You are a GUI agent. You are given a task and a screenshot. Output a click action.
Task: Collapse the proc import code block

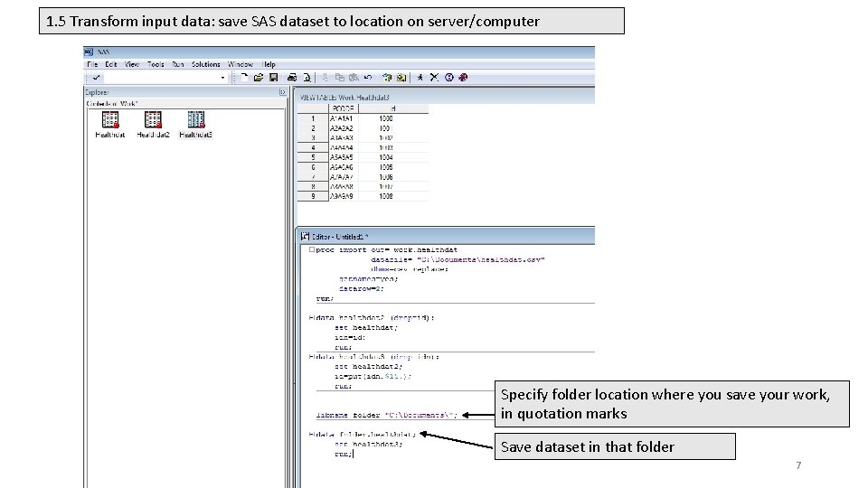[312, 249]
